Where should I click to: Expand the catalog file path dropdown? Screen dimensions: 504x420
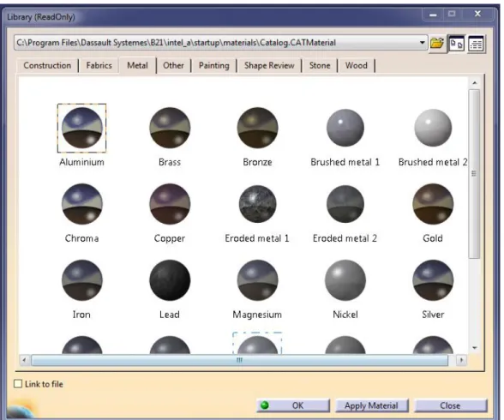(422, 43)
